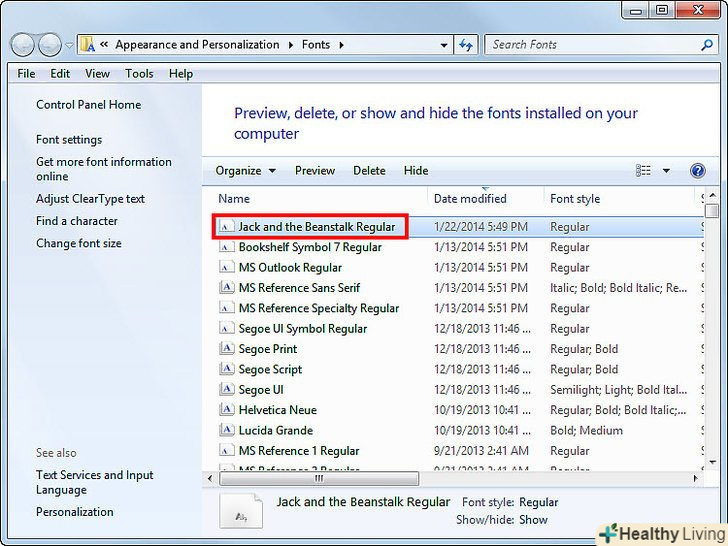Viewport: 728px width, 546px height.
Task: Click the 1/22/2014 5:49 PM date cell
Action: tap(481, 227)
